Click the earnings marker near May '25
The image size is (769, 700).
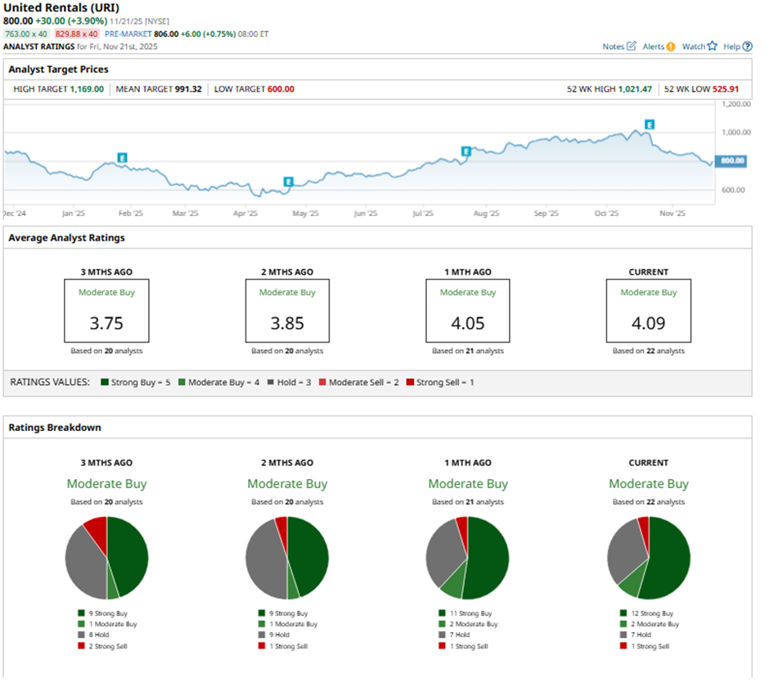tap(288, 182)
